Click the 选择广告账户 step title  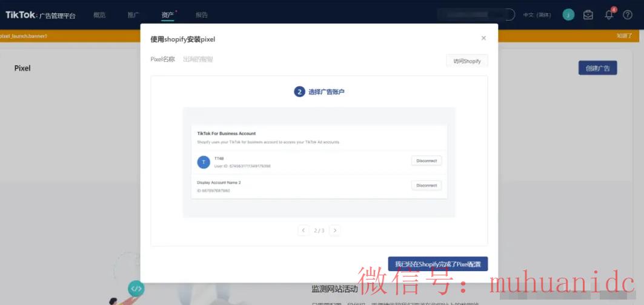327,92
